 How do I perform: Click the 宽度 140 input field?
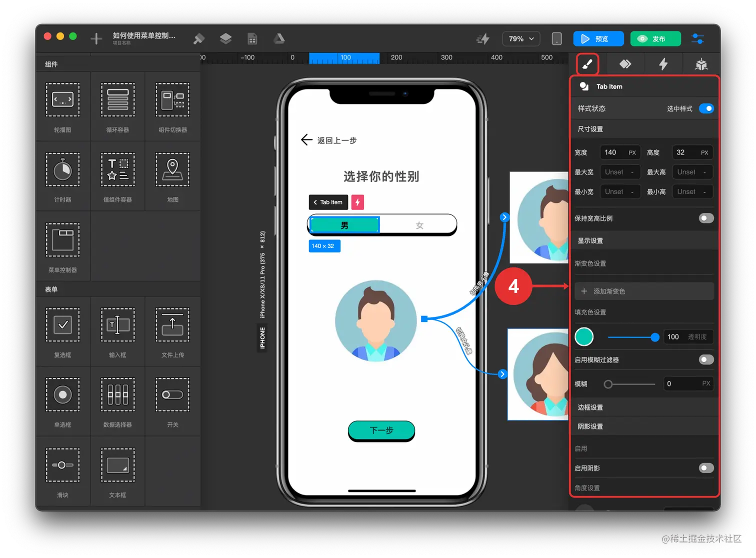click(620, 152)
